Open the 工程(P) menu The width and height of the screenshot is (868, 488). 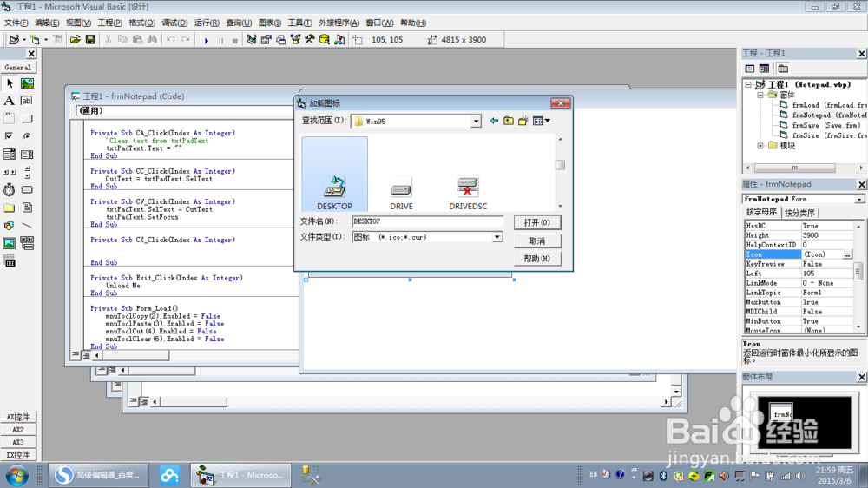pos(109,23)
